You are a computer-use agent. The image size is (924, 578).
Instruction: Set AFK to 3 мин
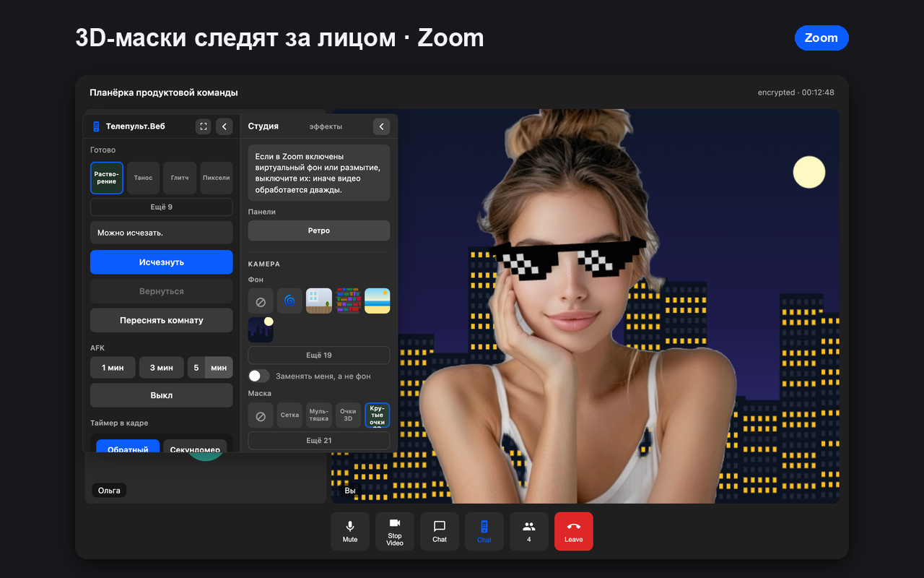(x=162, y=368)
